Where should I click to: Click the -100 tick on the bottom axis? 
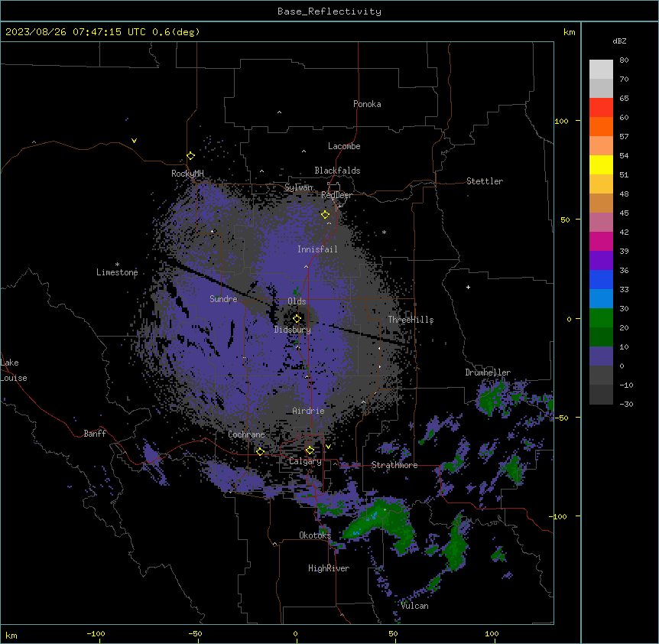[96, 633]
